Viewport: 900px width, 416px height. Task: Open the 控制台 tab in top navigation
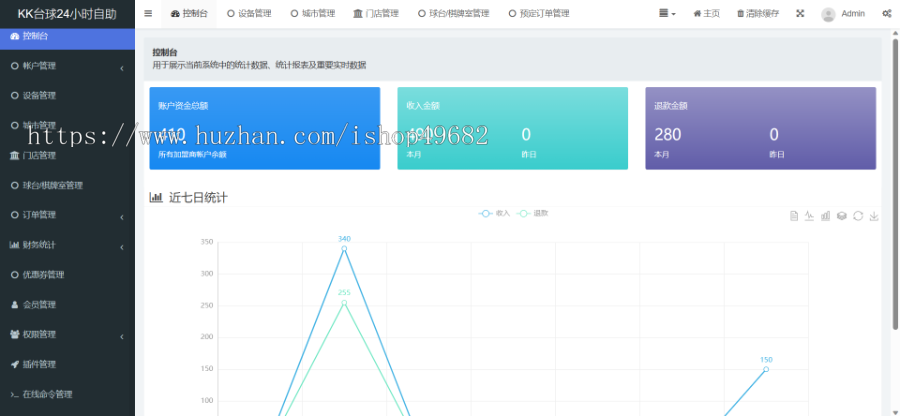pyautogui.click(x=189, y=14)
